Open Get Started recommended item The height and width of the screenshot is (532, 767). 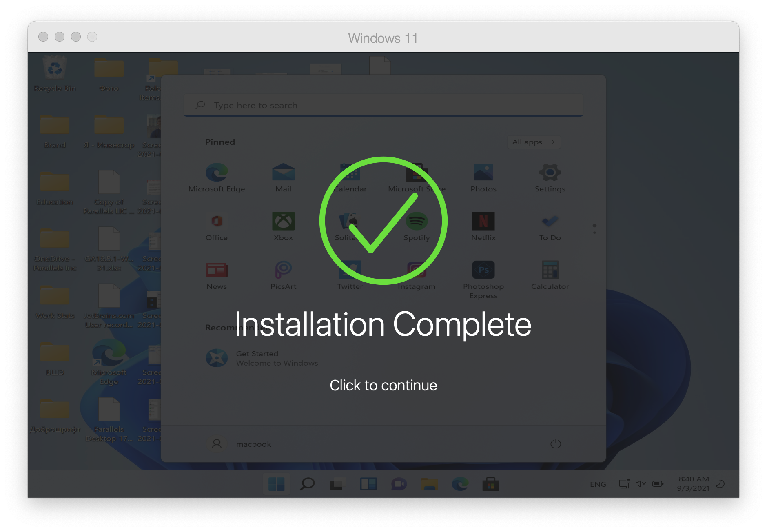(261, 358)
